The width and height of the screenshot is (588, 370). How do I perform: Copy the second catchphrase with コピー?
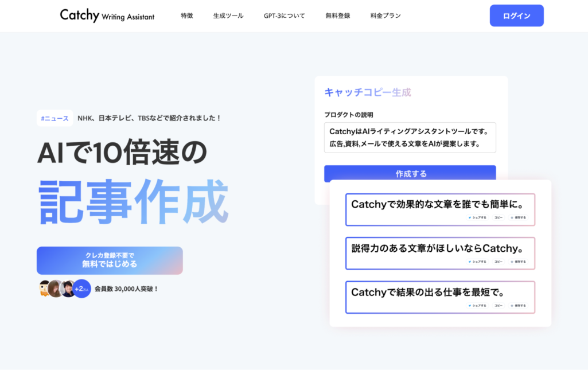(x=498, y=262)
